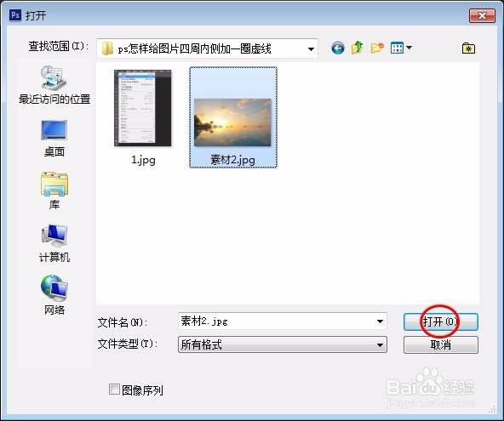Go back to the previous folder
Image resolution: width=504 pixels, height=421 pixels.
338,48
